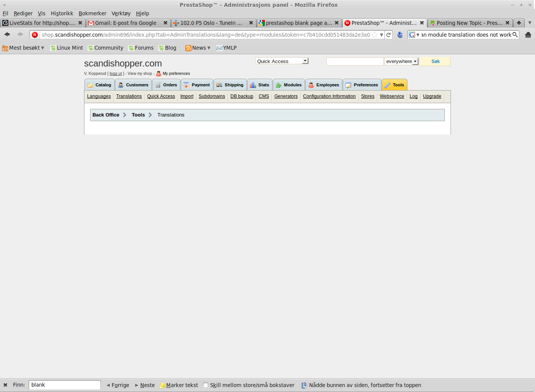
Task: Close the Gmail tab
Action: click(x=165, y=23)
